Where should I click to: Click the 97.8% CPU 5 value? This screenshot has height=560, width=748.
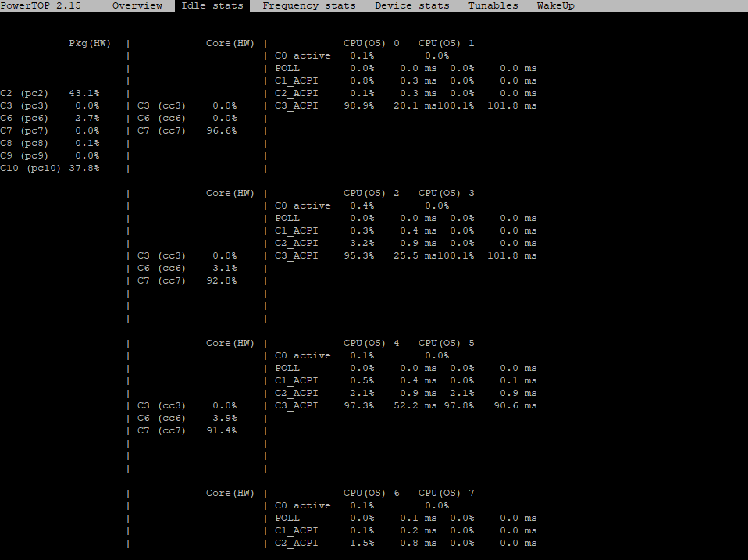(459, 406)
